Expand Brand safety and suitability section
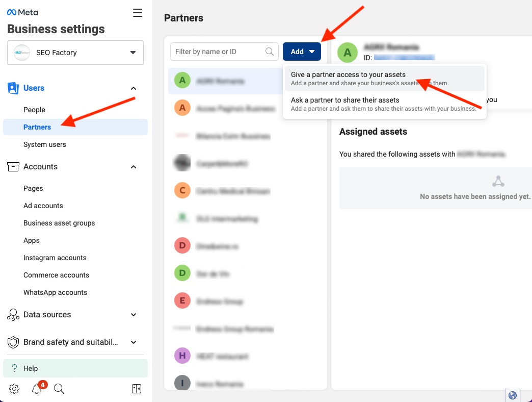 (x=134, y=342)
